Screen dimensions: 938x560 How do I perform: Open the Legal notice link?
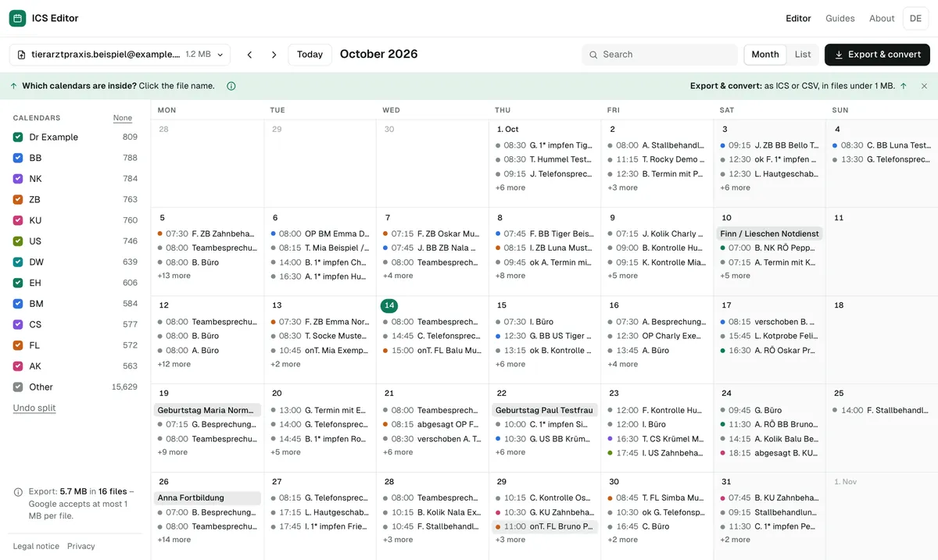click(x=36, y=546)
